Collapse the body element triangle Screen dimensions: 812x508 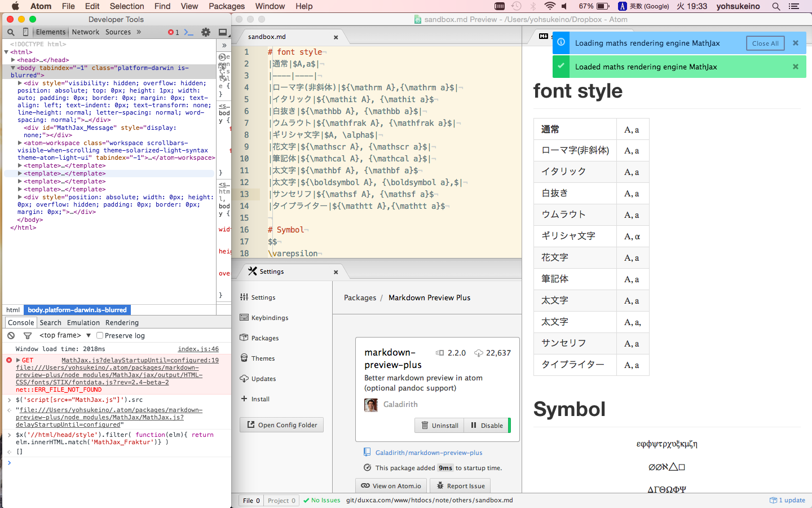[13, 68]
